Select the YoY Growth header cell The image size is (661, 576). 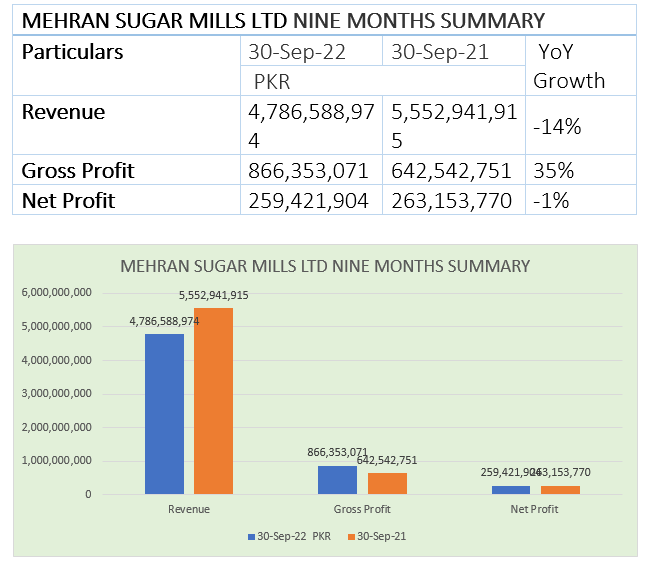point(580,66)
